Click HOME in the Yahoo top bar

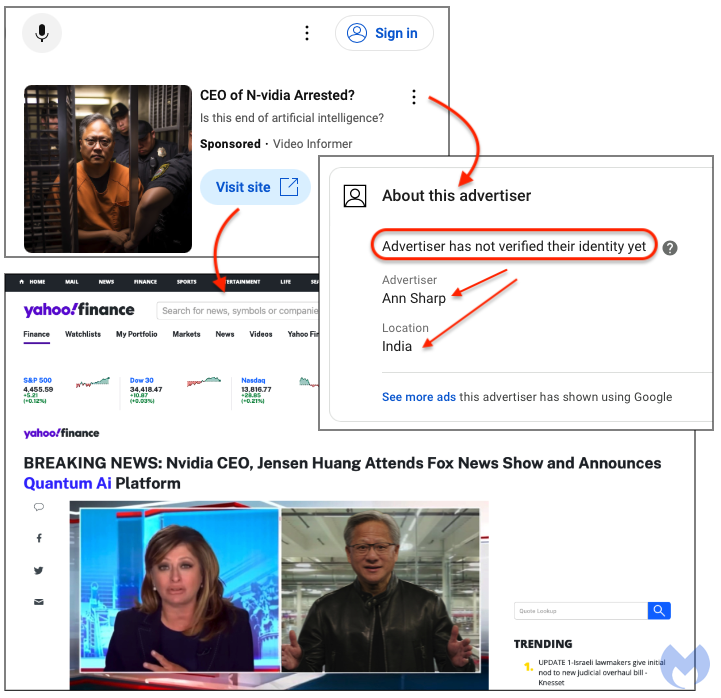37,282
